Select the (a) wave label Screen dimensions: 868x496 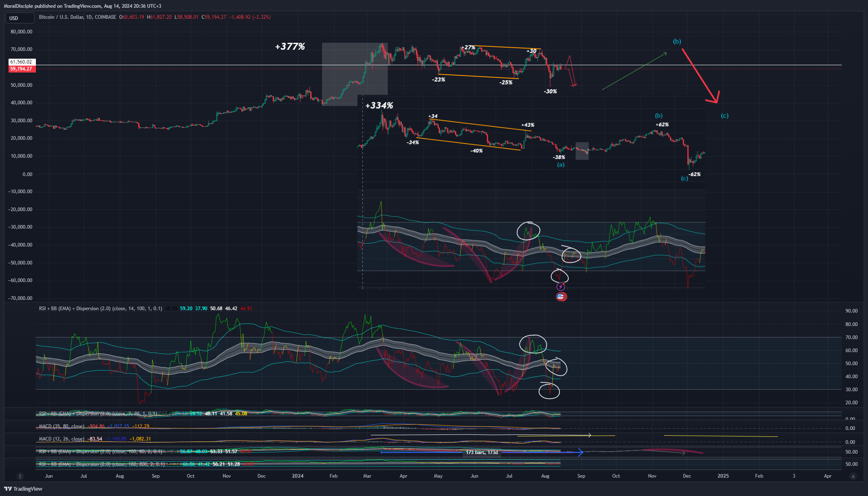pos(561,165)
